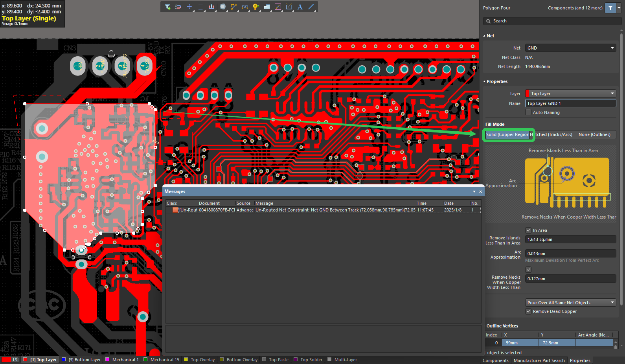The image size is (625, 364).
Task: Click the vertex X cell 59mm
Action: [x=520, y=343]
